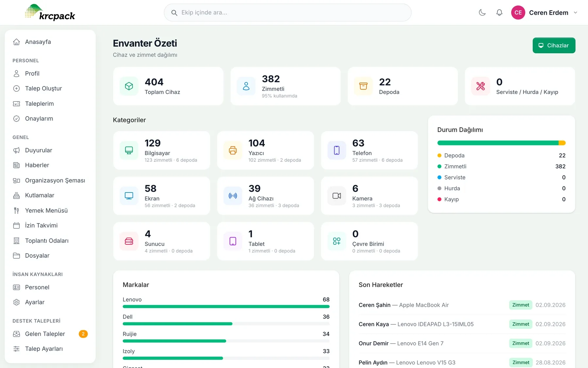
Task: Select Talep Oluştur in sidebar
Action: click(x=50, y=88)
